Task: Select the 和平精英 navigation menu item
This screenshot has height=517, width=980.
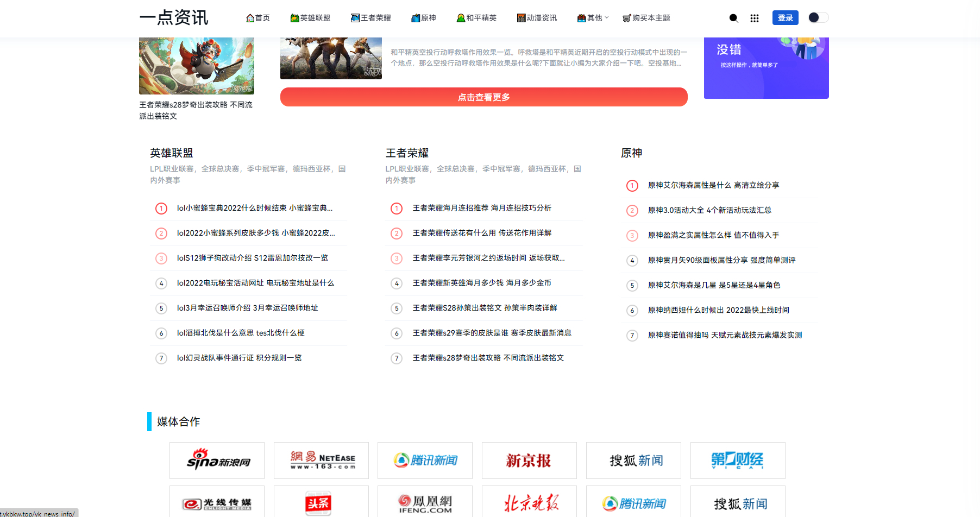Action: point(476,18)
